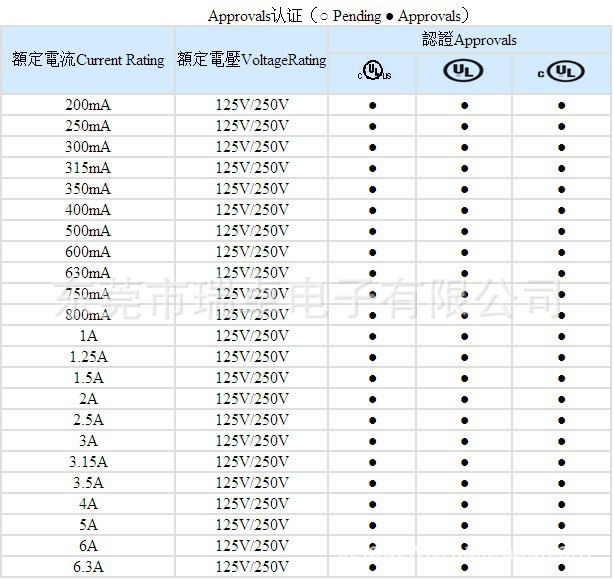The height and width of the screenshot is (580, 614).
Task: Select the 1.25A current rating cell
Action: click(x=88, y=357)
